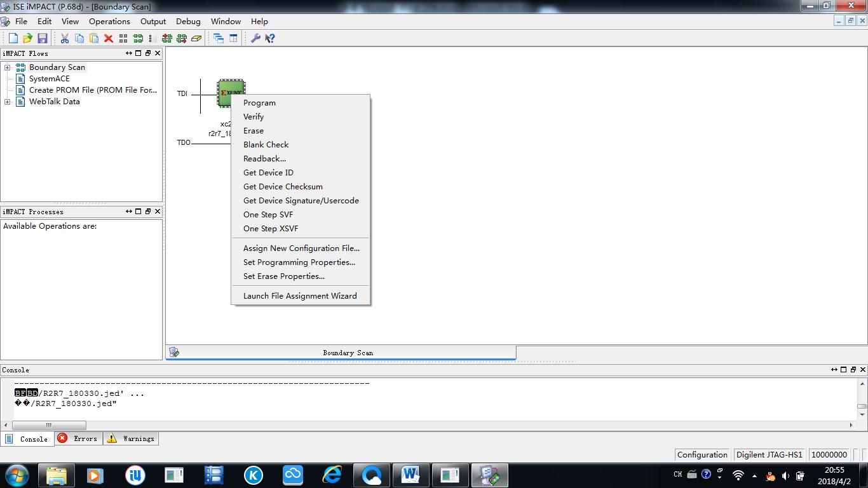Select SystemACE in the flows tree

[50, 79]
